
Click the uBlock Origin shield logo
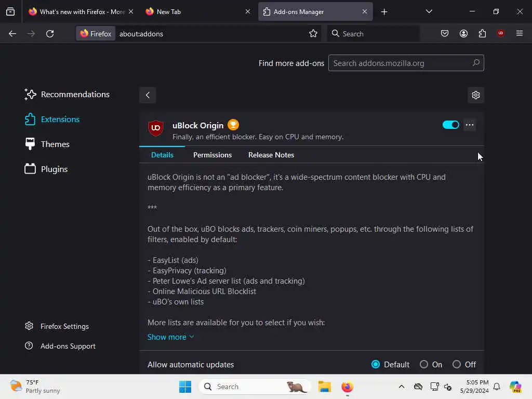pyautogui.click(x=156, y=128)
